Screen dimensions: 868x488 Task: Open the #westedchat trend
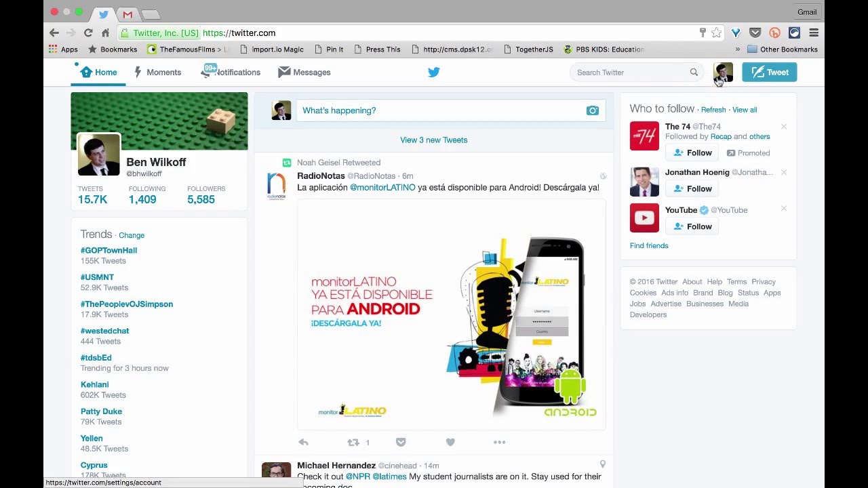pos(104,331)
